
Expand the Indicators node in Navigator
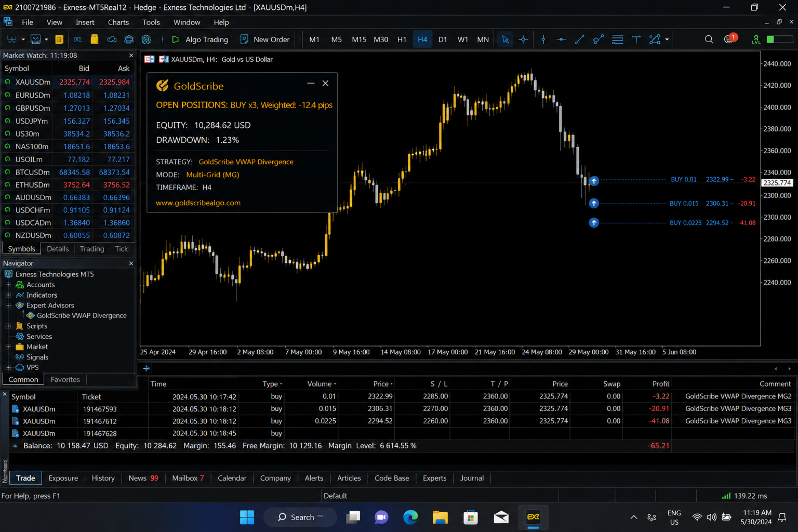[8, 295]
